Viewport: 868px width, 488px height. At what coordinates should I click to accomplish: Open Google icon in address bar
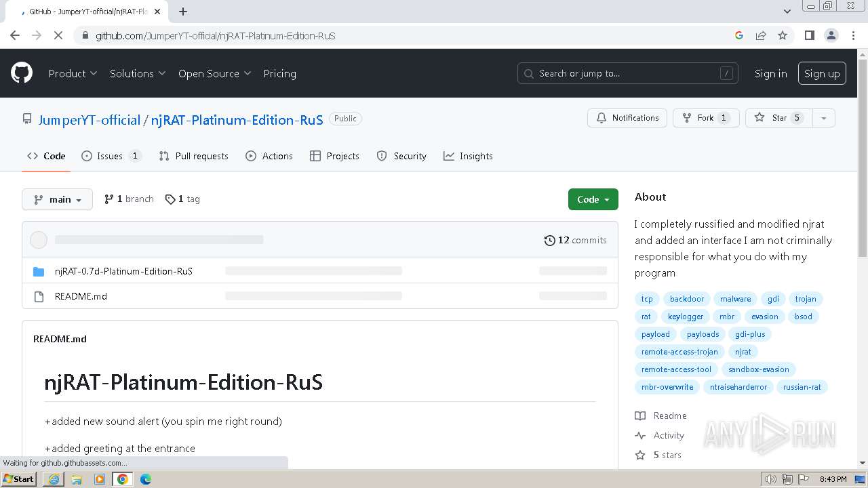click(x=739, y=35)
